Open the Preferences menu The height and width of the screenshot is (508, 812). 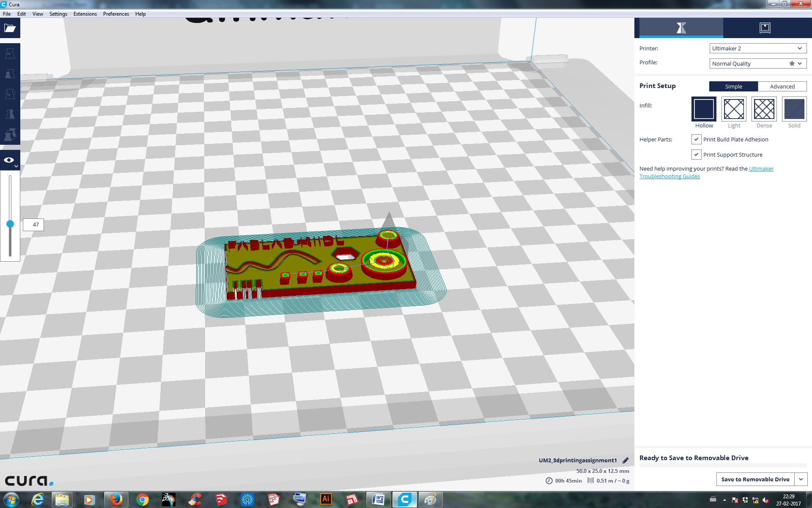click(116, 14)
